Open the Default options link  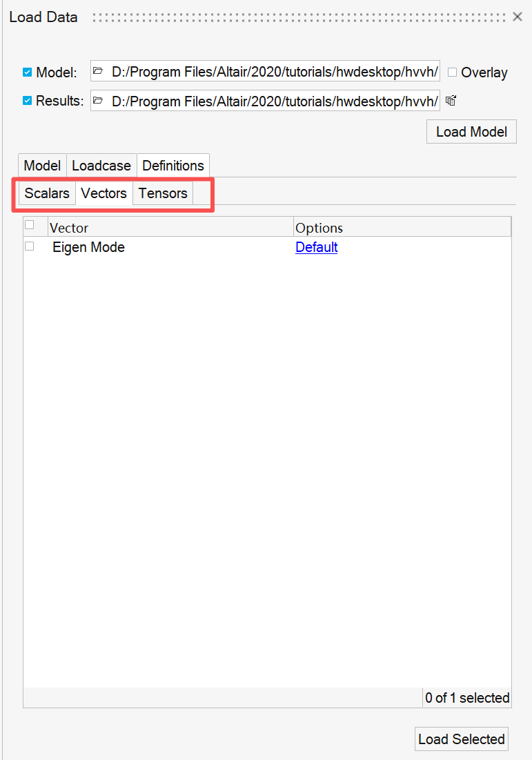point(316,247)
